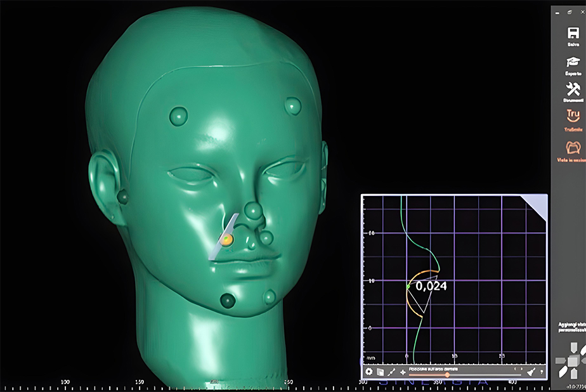Restore the application window size

tap(570, 12)
